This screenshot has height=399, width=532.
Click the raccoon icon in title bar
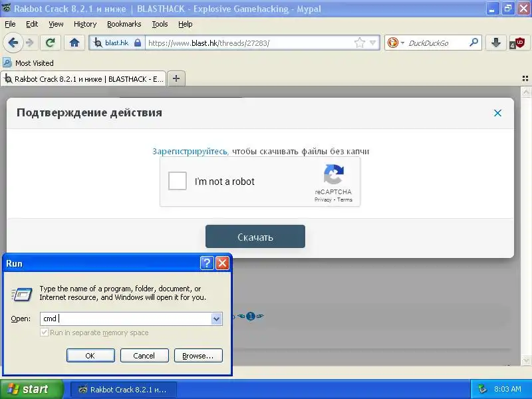[6, 8]
